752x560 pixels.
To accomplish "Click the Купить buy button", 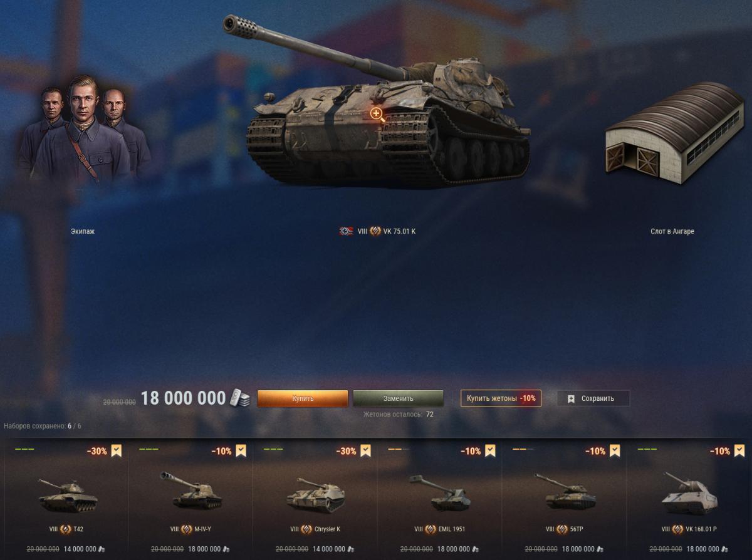I will (303, 398).
